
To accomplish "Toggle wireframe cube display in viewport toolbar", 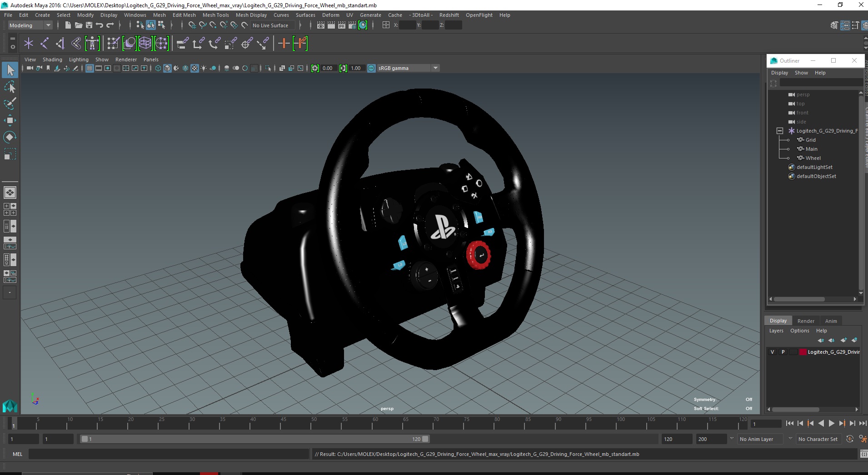I will coord(158,68).
